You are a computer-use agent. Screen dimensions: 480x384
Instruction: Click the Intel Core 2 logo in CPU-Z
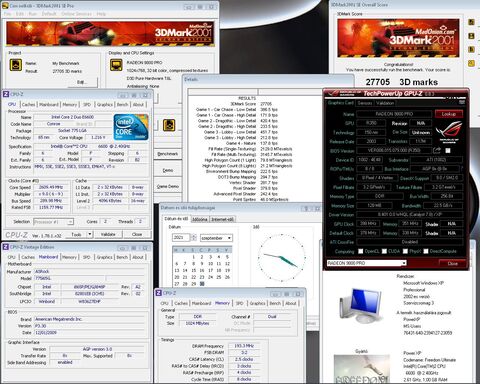(x=131, y=127)
